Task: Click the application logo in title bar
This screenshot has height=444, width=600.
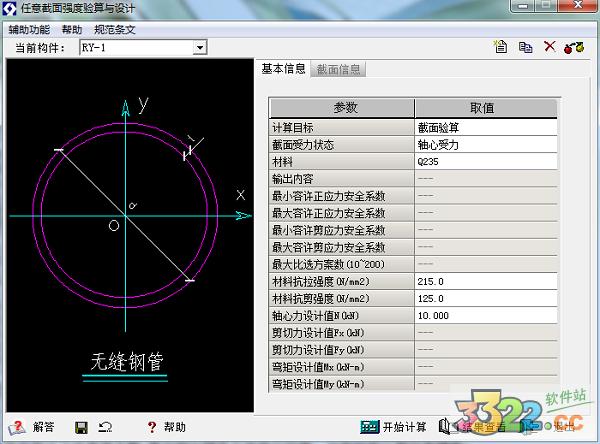Action: tap(9, 8)
